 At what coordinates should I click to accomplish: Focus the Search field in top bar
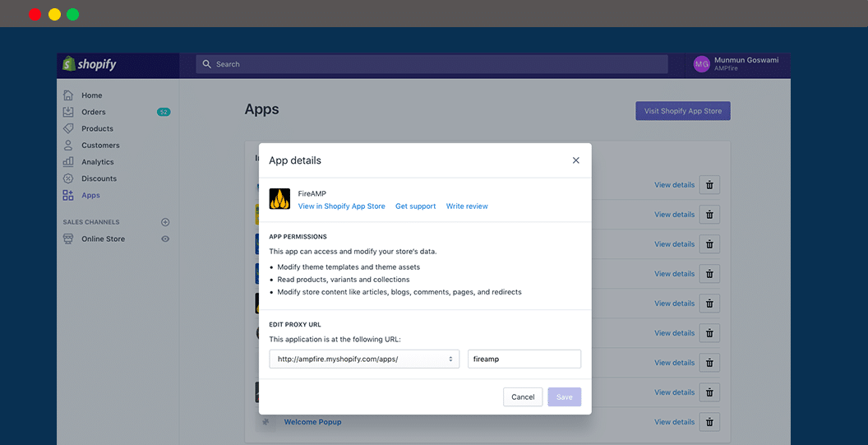pyautogui.click(x=432, y=64)
